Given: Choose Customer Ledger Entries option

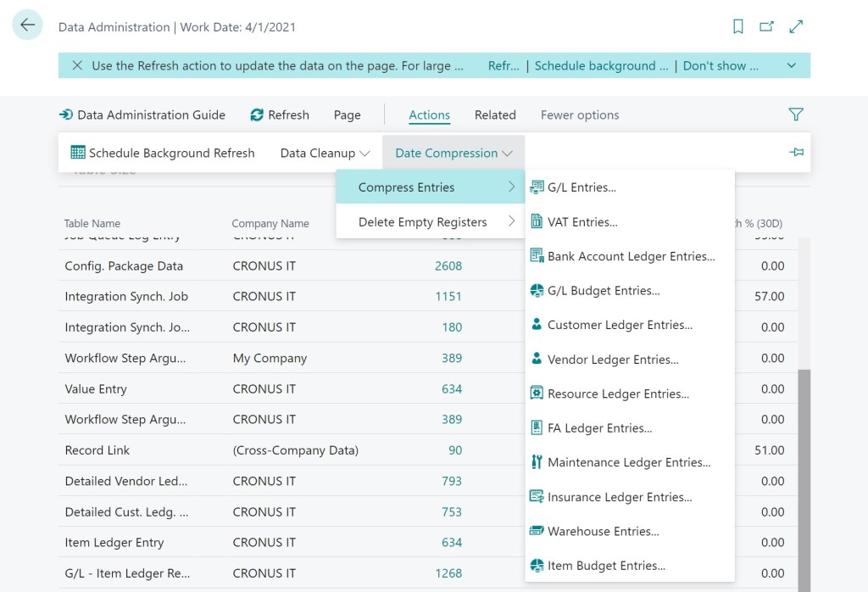Looking at the screenshot, I should [x=620, y=325].
